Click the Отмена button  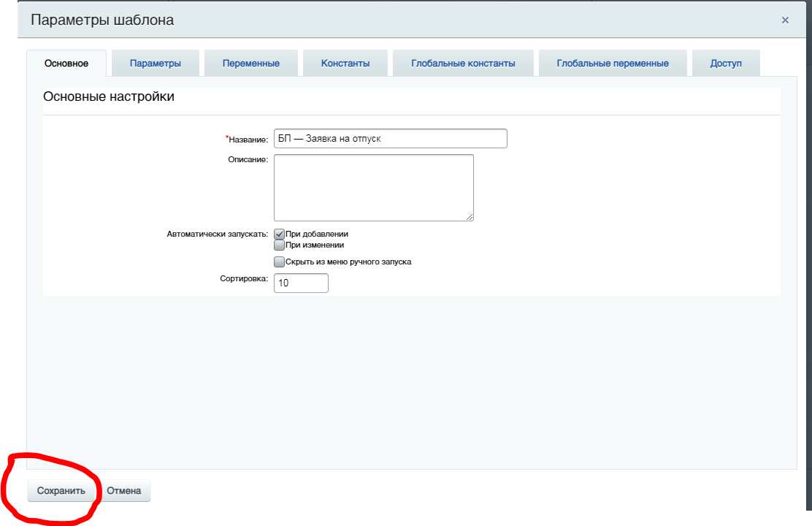click(123, 491)
